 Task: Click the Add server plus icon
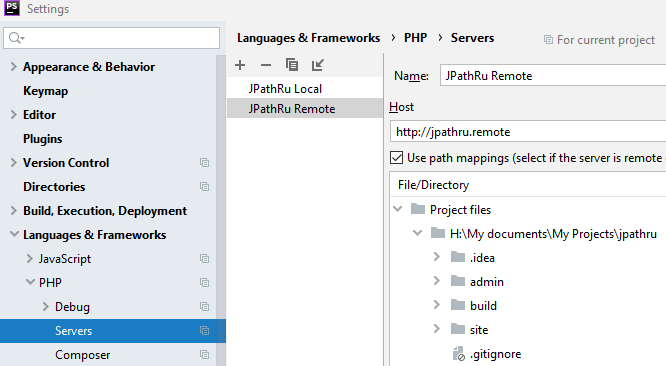240,65
